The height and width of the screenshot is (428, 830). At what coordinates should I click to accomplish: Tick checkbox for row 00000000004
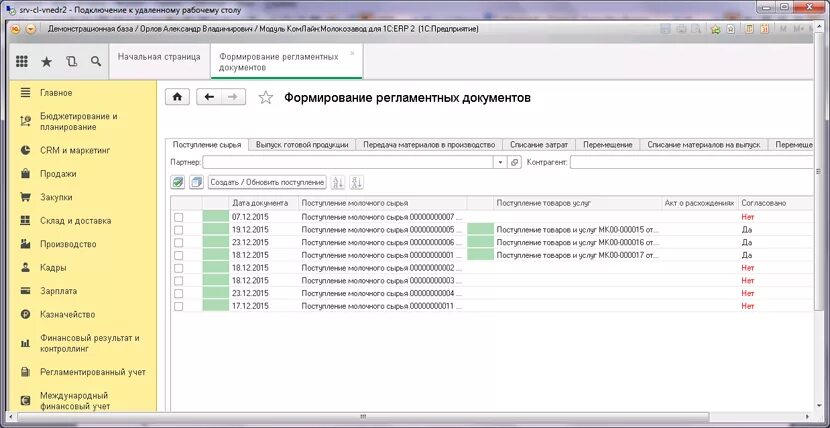pyautogui.click(x=179, y=293)
